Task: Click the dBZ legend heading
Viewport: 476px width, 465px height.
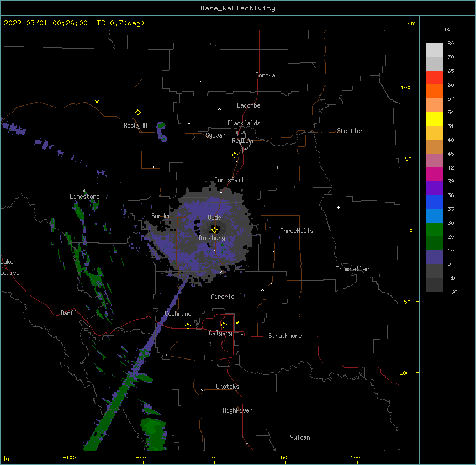Action: click(447, 29)
